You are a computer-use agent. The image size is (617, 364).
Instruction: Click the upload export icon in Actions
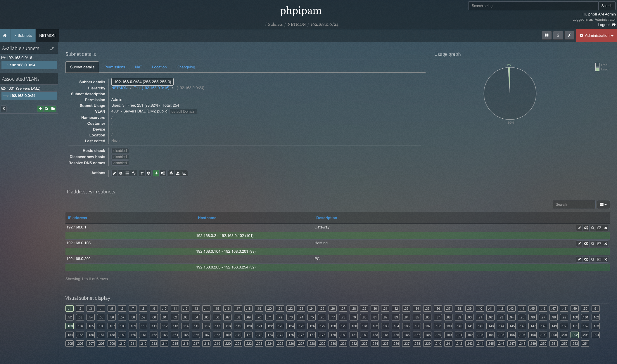[178, 173]
